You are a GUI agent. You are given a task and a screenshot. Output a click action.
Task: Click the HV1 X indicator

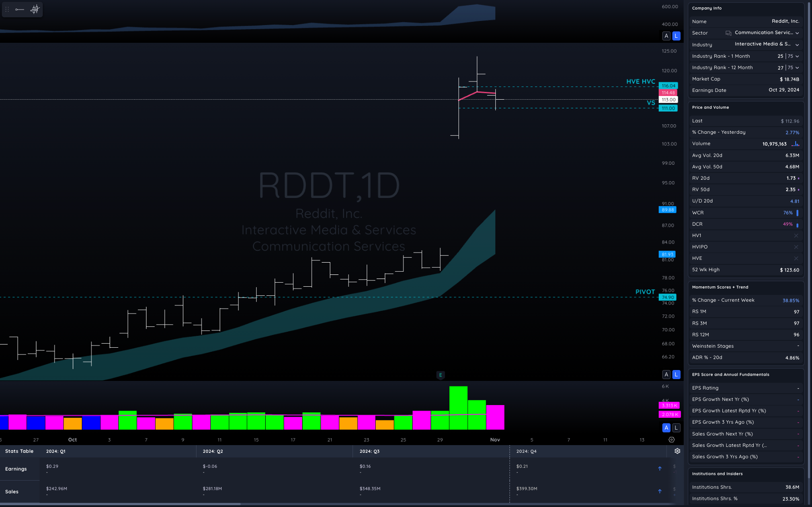click(796, 235)
